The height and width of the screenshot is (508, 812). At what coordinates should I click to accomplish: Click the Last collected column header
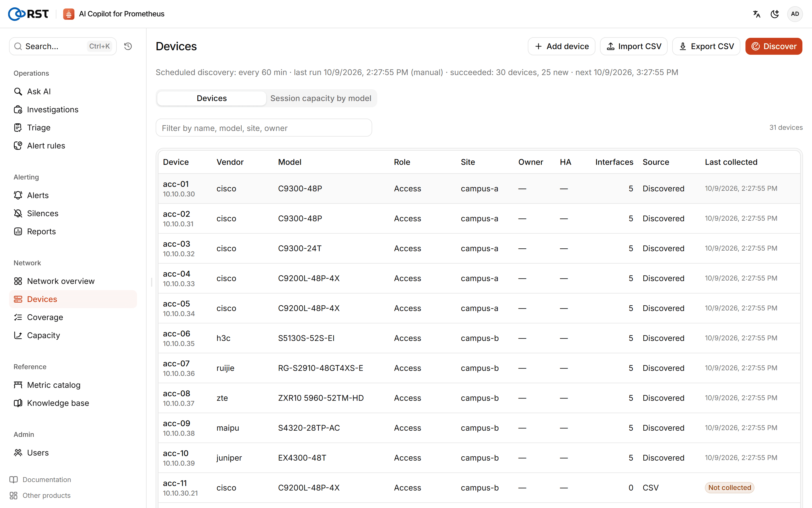731,162
